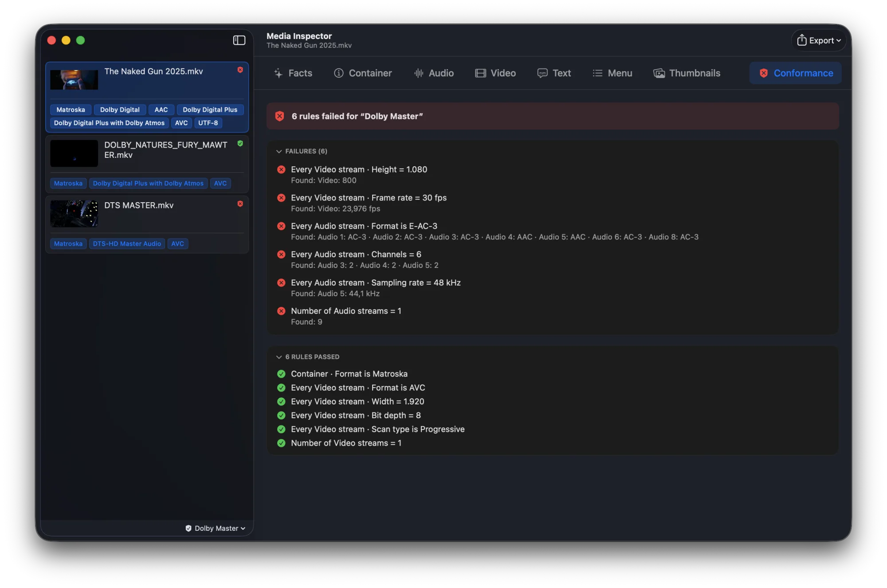Click failed status badge on DTS MASTER file
Image resolution: width=887 pixels, height=588 pixels.
pyautogui.click(x=240, y=204)
